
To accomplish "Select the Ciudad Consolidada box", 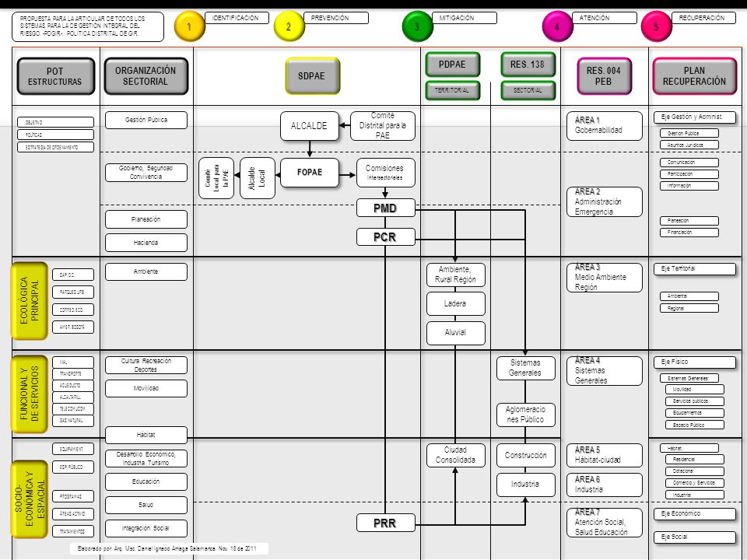I will pos(455,455).
